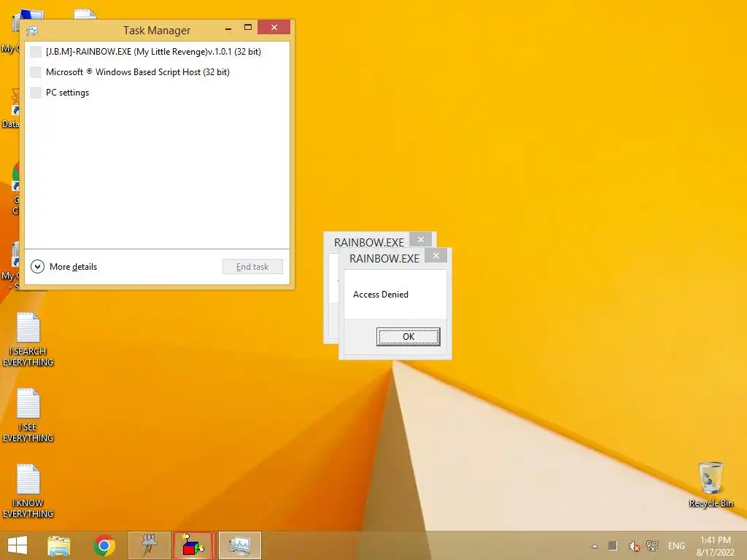This screenshot has width=747, height=560.
Task: Click the RAINBOW.EXE process icon in Task Manager
Action: pos(36,52)
